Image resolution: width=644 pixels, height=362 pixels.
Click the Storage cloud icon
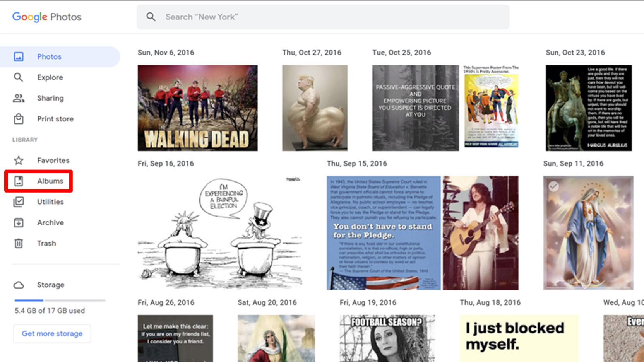[x=18, y=285]
